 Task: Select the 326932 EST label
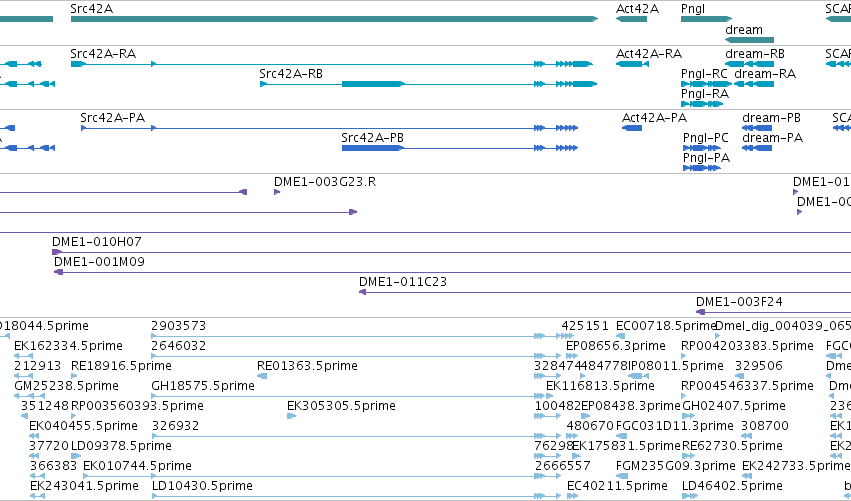coord(175,426)
